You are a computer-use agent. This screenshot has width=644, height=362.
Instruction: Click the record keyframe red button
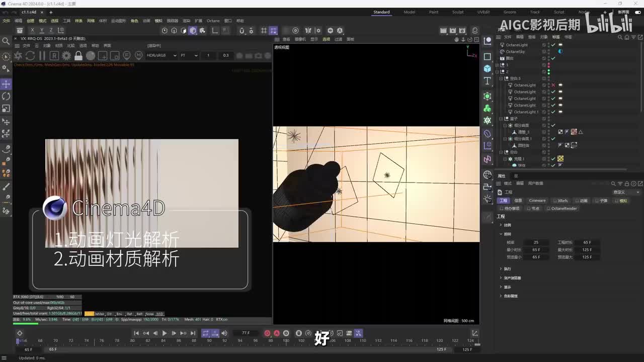(267, 333)
